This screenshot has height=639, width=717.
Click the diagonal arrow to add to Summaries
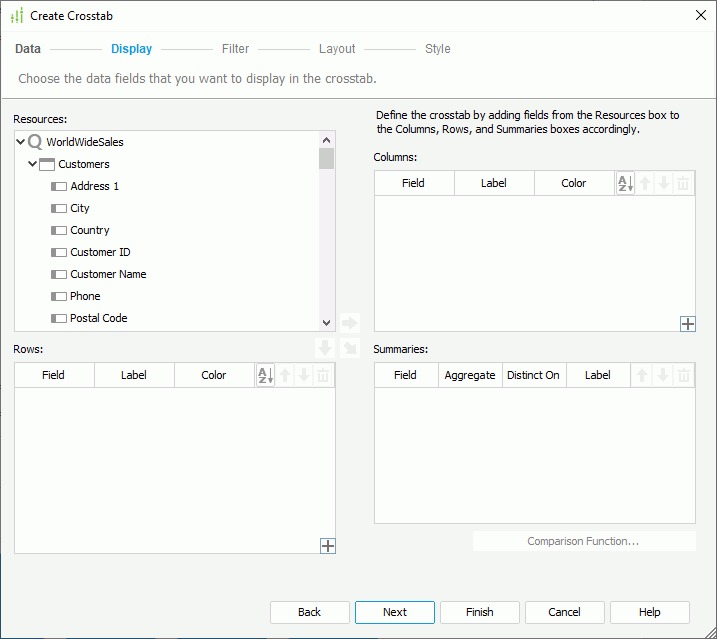pos(349,348)
